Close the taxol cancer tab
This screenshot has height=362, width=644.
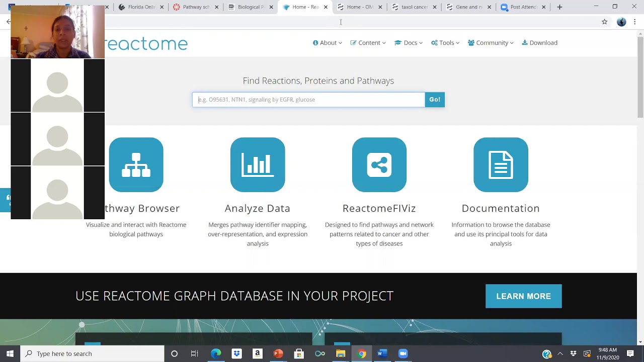(x=435, y=7)
